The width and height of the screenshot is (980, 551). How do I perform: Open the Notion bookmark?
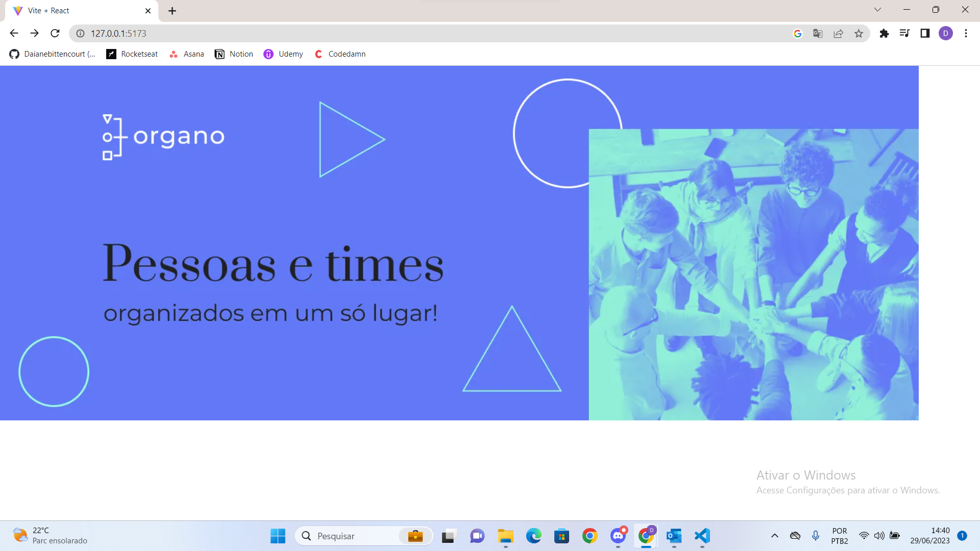tap(234, 54)
